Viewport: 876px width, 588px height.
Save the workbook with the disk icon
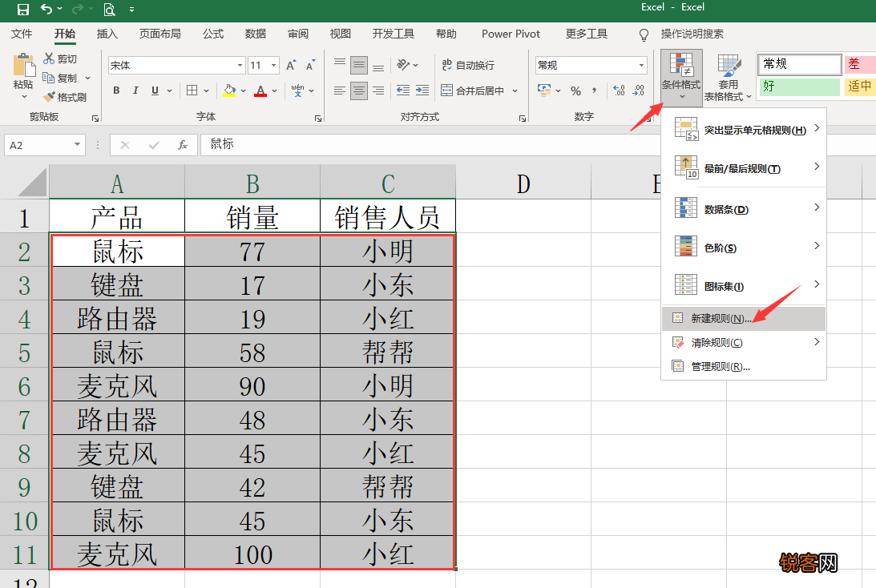(x=23, y=10)
